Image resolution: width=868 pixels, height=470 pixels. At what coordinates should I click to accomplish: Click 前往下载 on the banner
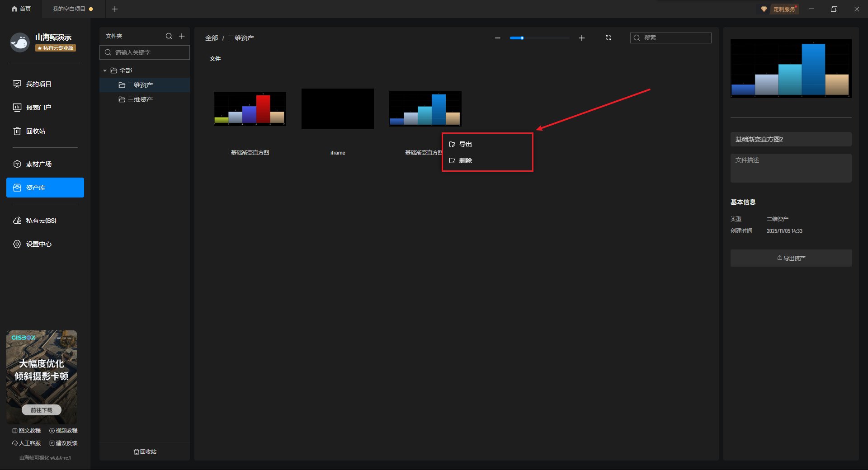click(42, 410)
